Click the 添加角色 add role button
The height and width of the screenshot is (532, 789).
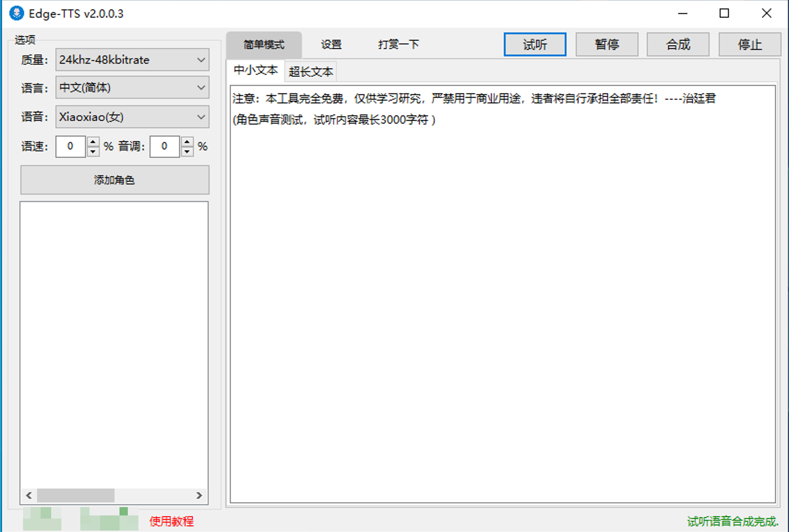[x=115, y=180]
